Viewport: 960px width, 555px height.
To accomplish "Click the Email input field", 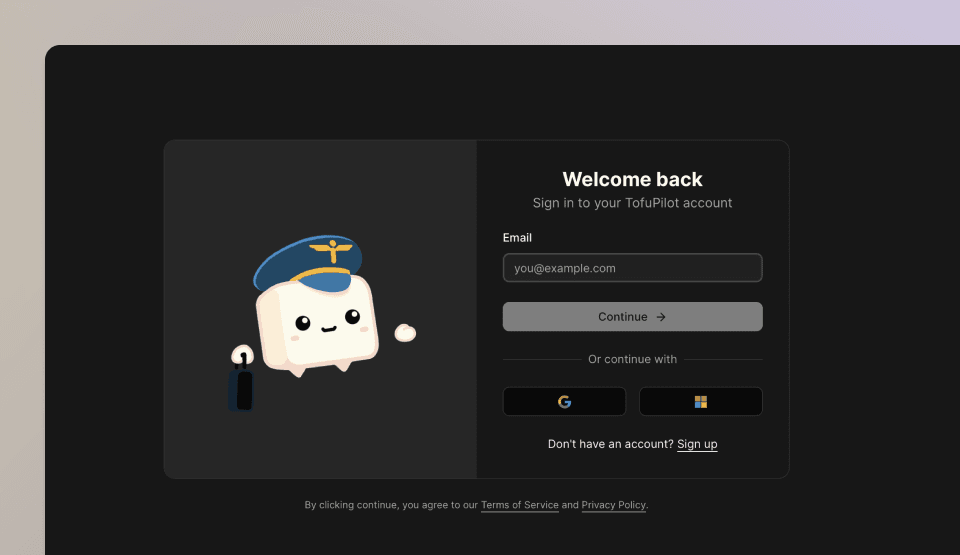I will pos(632,268).
